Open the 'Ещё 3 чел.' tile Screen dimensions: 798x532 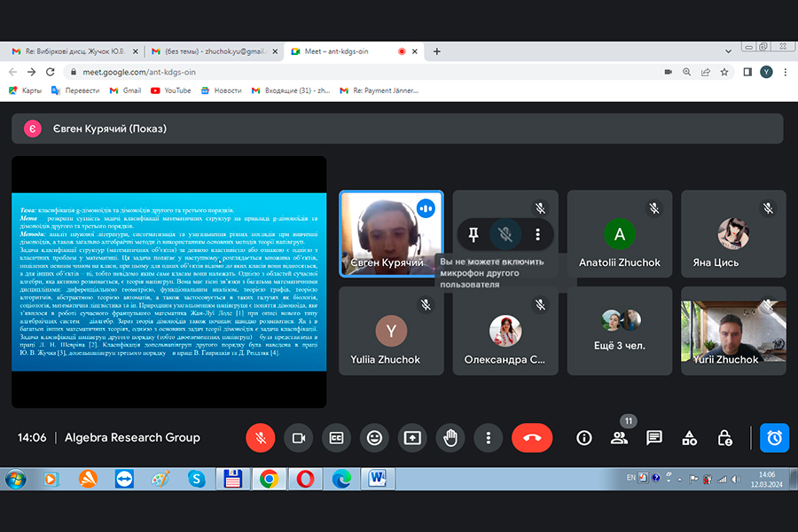tap(620, 331)
